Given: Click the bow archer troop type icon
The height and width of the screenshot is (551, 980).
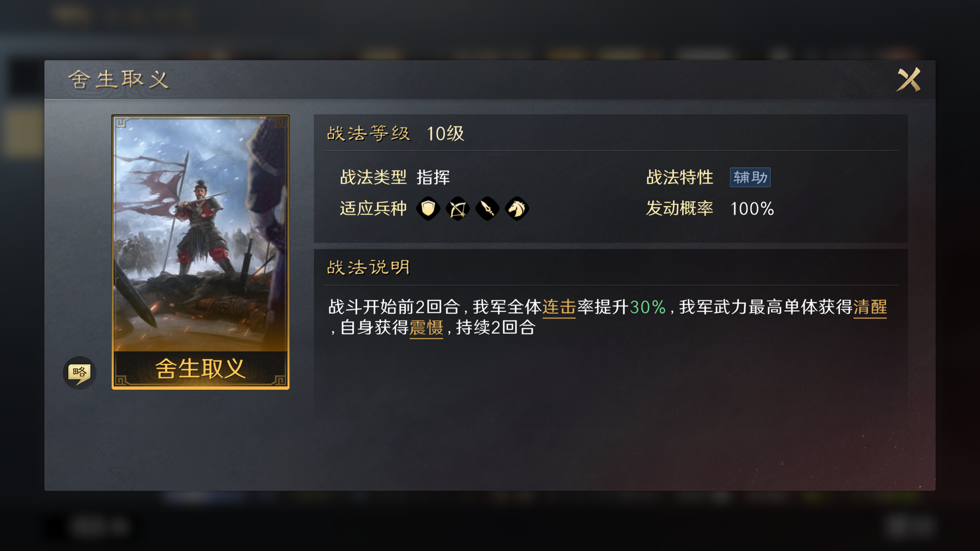Looking at the screenshot, I should tap(457, 208).
